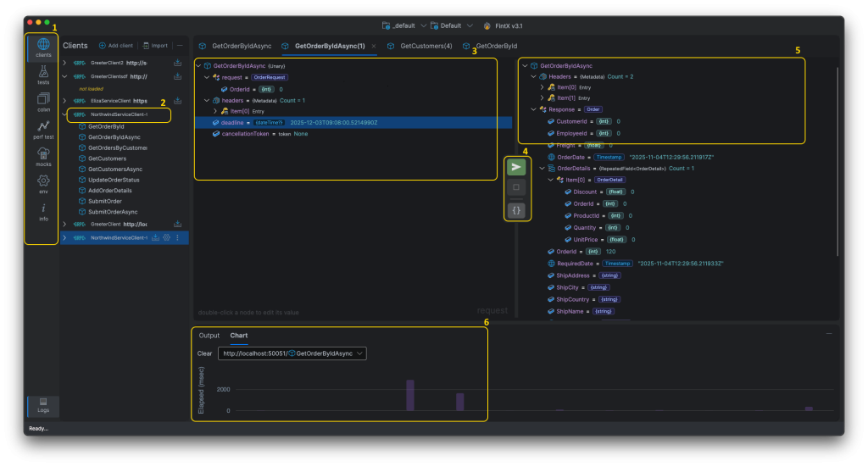Collapse the OrderDetails node in response
Screen dimensions: 868x467
(542, 168)
